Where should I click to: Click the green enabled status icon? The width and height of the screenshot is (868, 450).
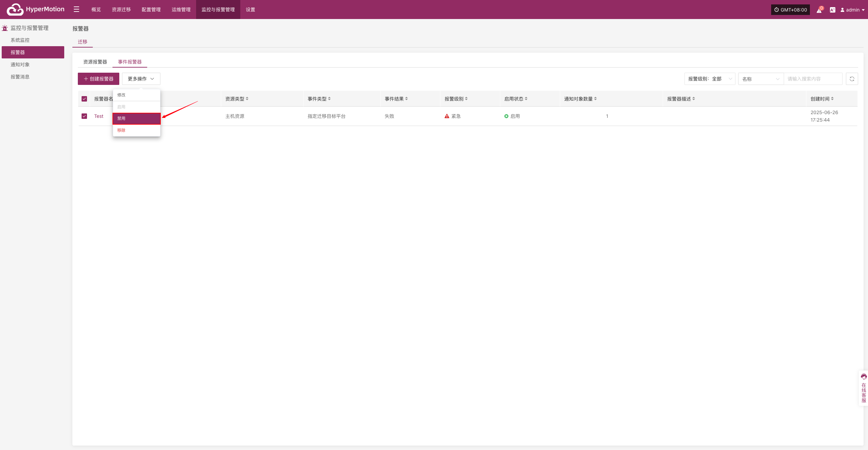[x=506, y=116]
